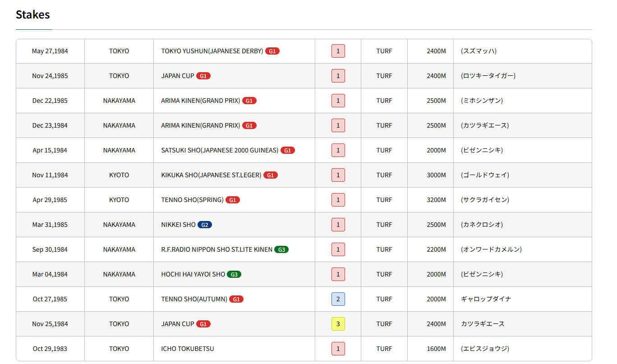The height and width of the screenshot is (364, 617).
Task: Click the race name TENNO SHO(AUTUMN)
Action: pos(194,299)
